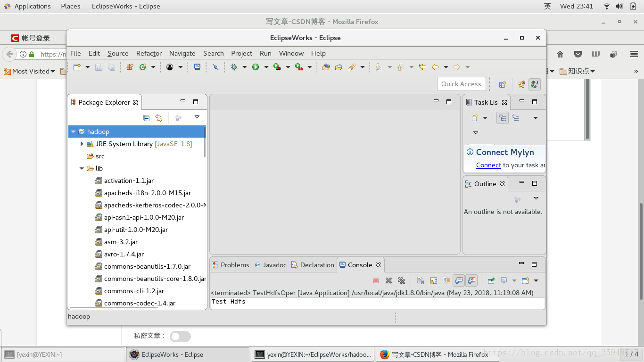The height and width of the screenshot is (362, 644).
Task: Expand the JRE System Library node
Action: click(82, 144)
